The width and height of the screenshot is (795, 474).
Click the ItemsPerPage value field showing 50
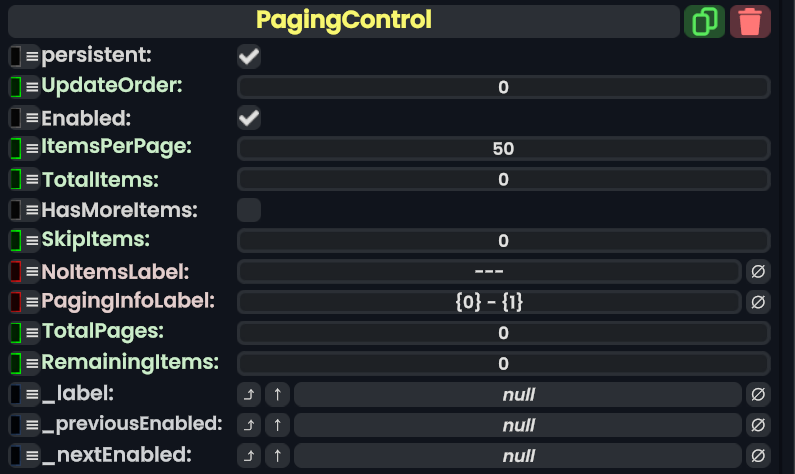coord(503,149)
